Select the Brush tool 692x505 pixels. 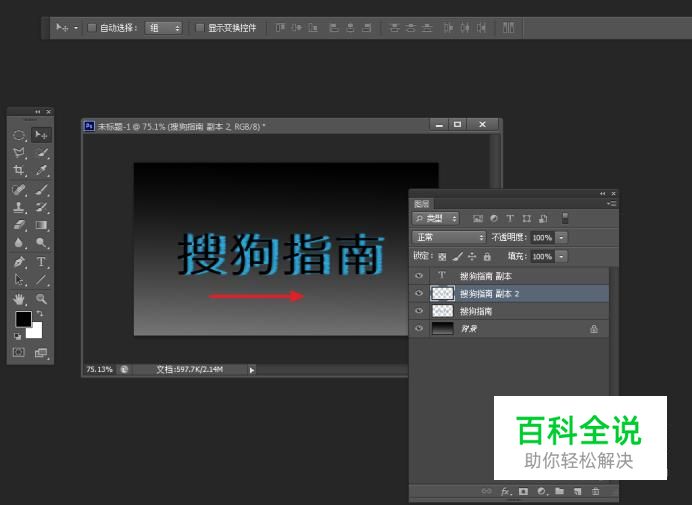point(41,190)
